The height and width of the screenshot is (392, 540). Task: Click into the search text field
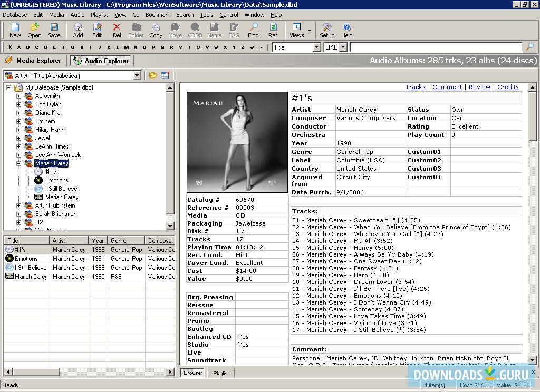[x=436, y=47]
